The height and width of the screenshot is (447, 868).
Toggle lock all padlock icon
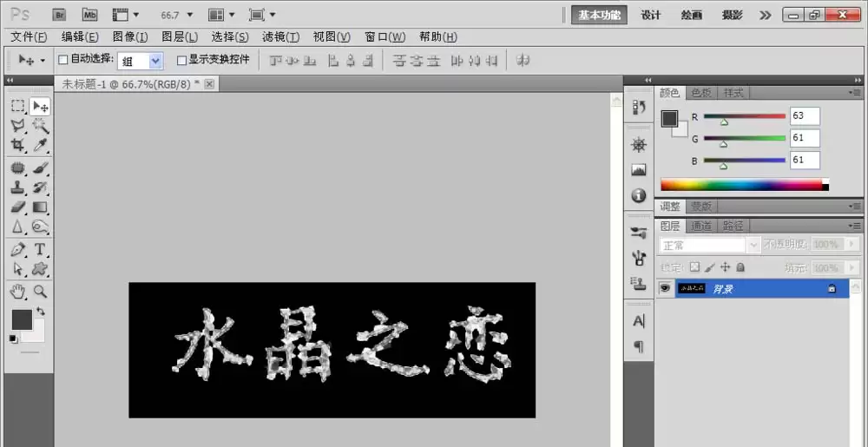click(x=740, y=267)
